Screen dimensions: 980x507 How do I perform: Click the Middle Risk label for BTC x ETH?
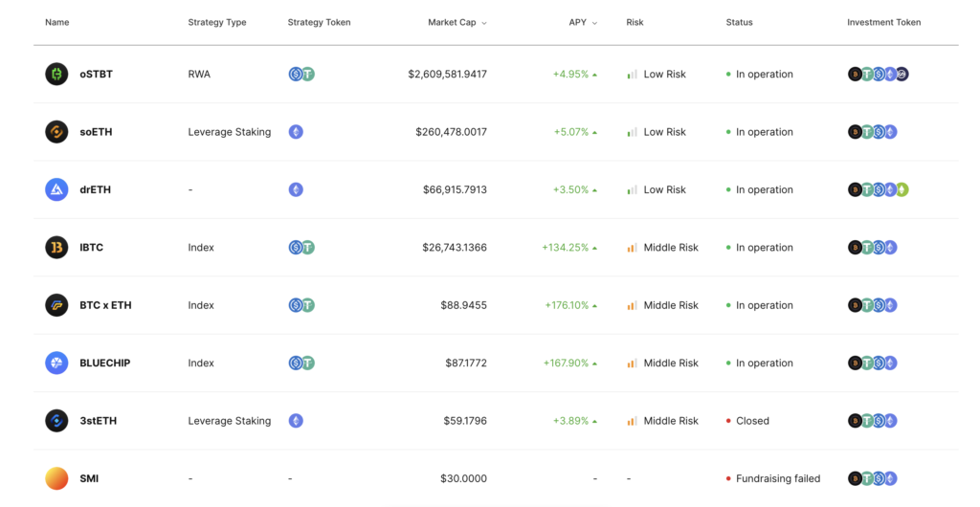(671, 305)
